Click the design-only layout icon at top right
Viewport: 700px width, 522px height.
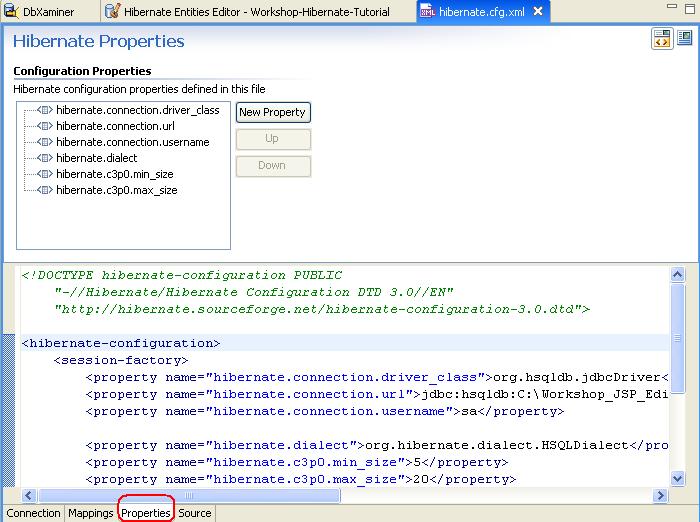tap(684, 38)
